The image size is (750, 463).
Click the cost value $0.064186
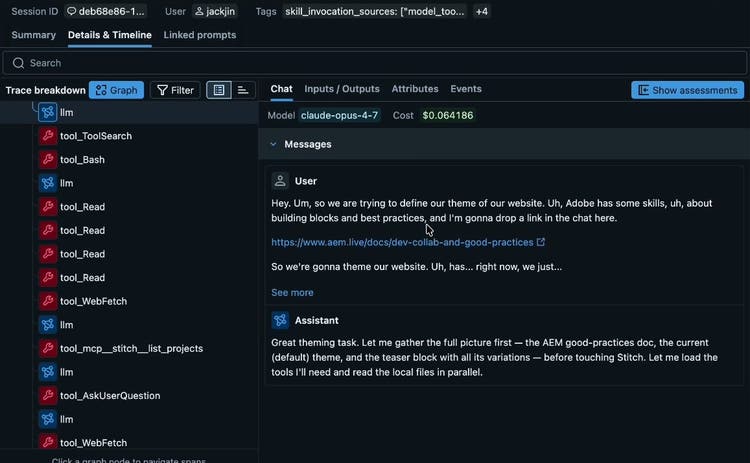[448, 115]
